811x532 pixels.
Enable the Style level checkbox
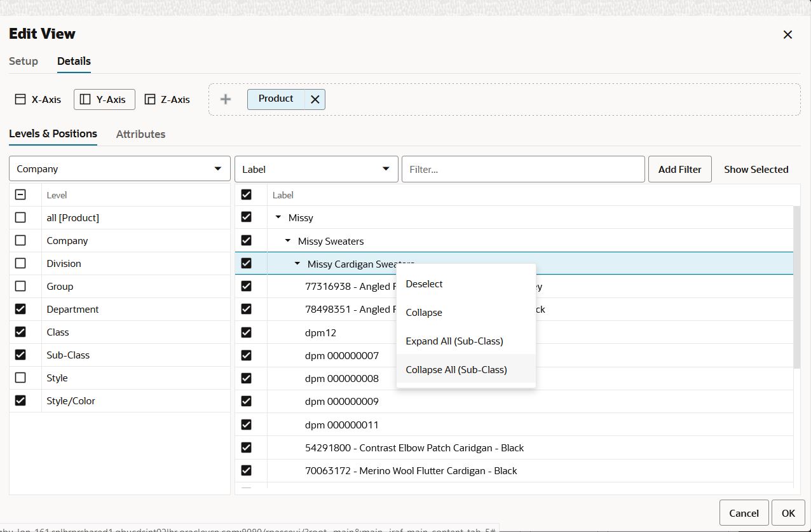(20, 378)
